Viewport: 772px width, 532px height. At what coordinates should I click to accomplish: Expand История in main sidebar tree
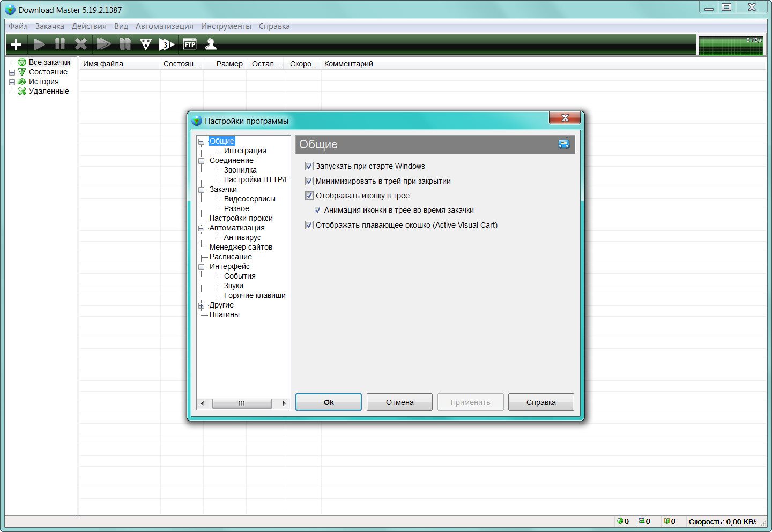[x=12, y=82]
